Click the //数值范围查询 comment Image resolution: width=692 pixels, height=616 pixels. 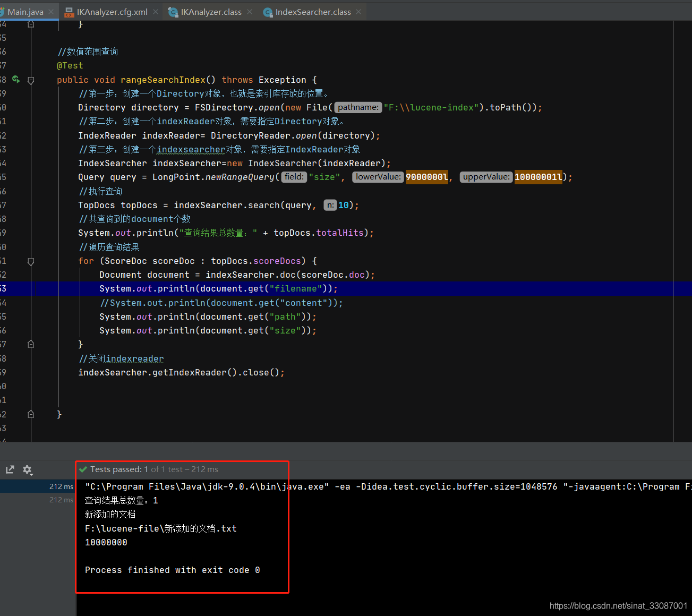point(88,52)
